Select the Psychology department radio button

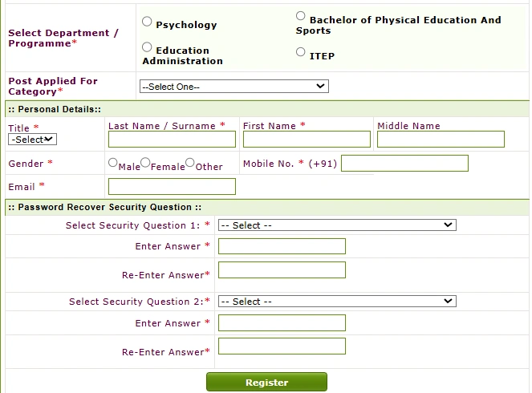coord(147,22)
